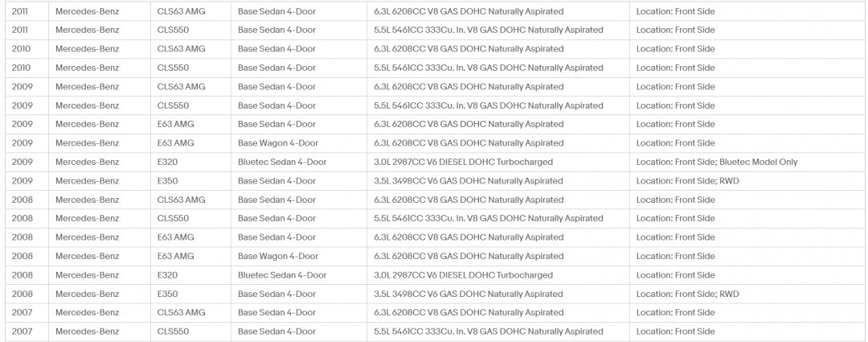Select the E320 cell in the 2009 row
Image resolution: width=868 pixels, height=342 pixels.
pos(167,162)
